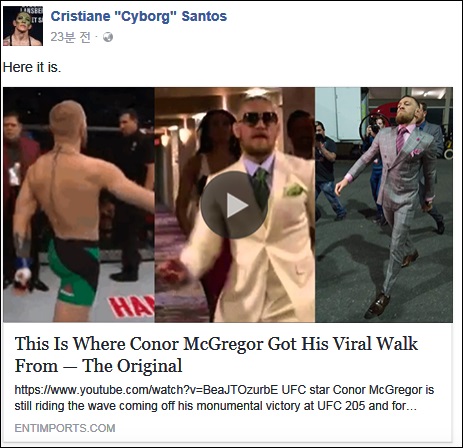The width and height of the screenshot is (463, 448).
Task: Click the globe public-audience icon
Action: tap(108, 37)
